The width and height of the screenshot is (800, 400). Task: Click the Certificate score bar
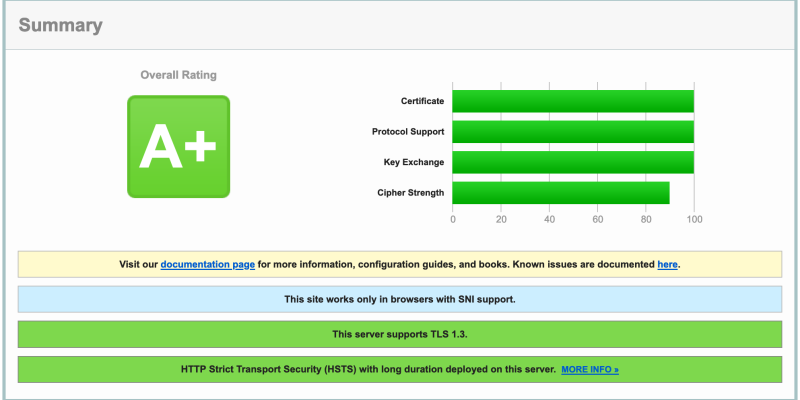[573, 101]
